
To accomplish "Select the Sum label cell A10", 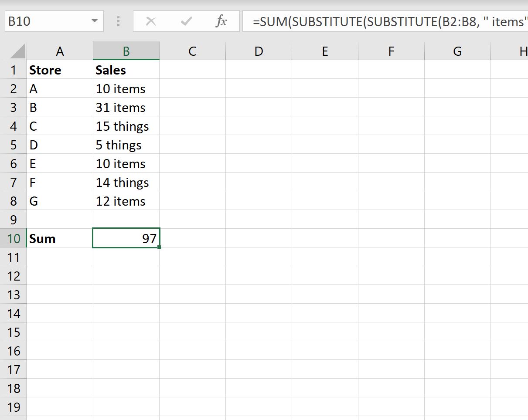I will tap(60, 238).
